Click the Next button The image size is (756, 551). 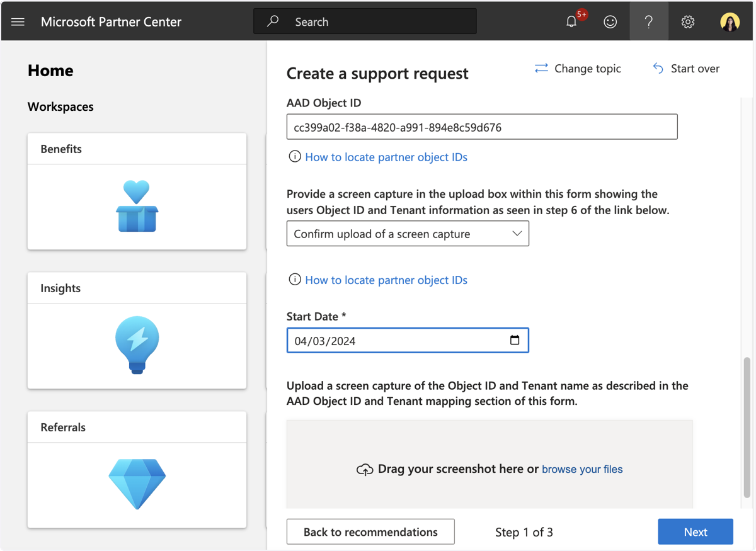tap(696, 531)
